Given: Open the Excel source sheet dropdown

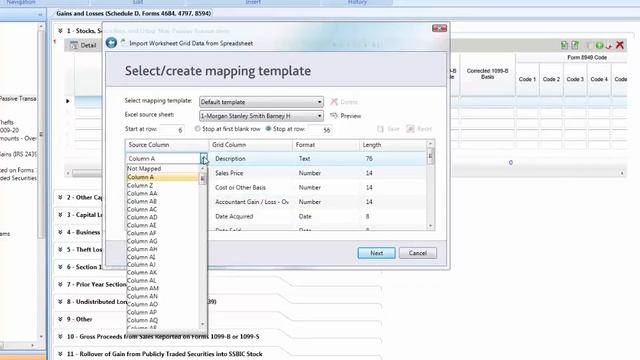Looking at the screenshot, I should 319,116.
